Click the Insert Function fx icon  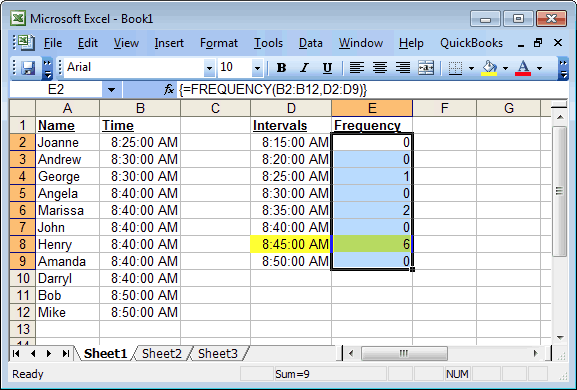click(169, 89)
